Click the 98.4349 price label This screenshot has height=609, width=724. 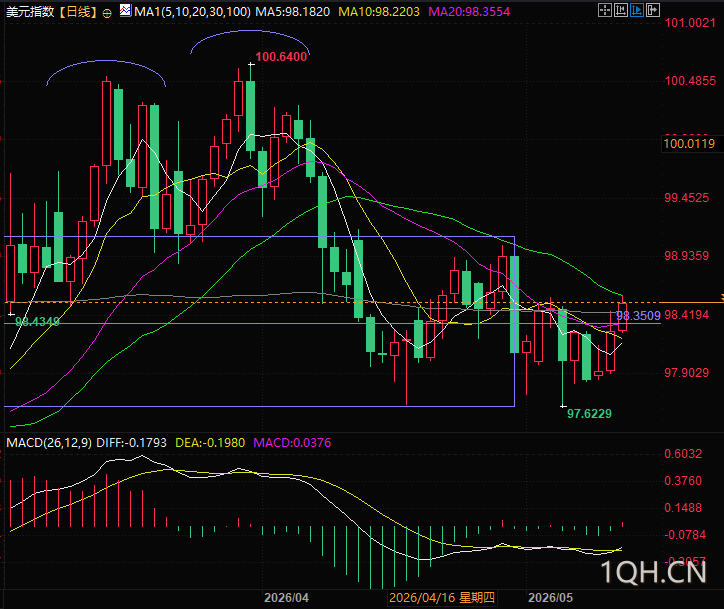click(37, 321)
